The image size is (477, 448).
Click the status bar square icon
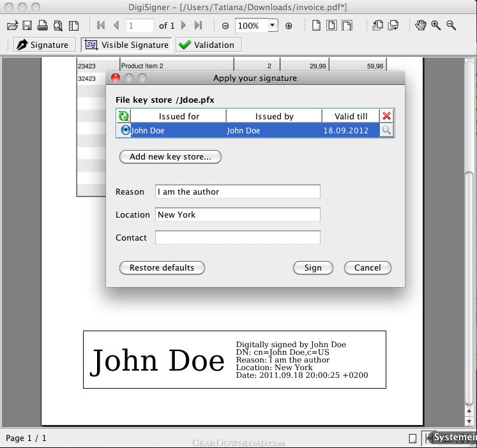pyautogui.click(x=413, y=438)
